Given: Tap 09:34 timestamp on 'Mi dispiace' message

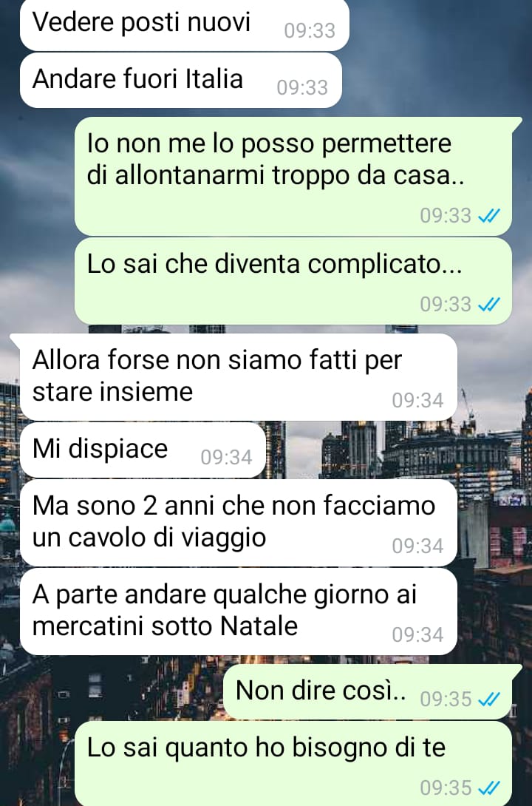Looking at the screenshot, I should [x=226, y=458].
